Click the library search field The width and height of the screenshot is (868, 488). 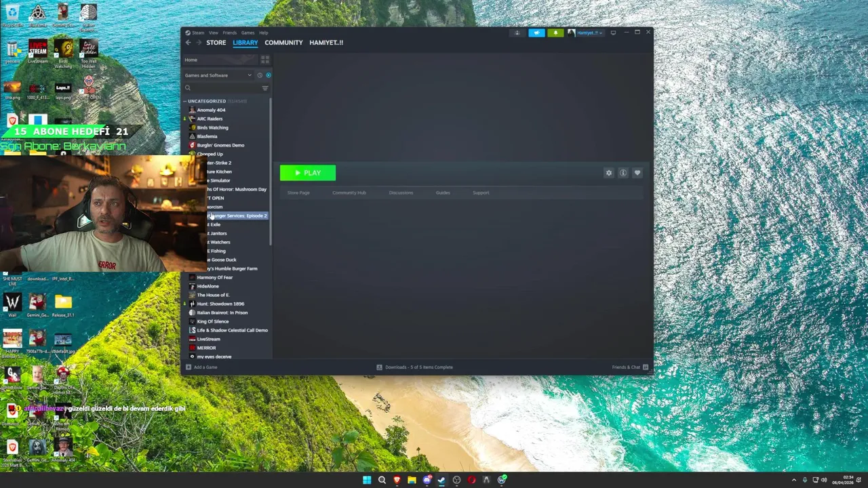coord(222,88)
